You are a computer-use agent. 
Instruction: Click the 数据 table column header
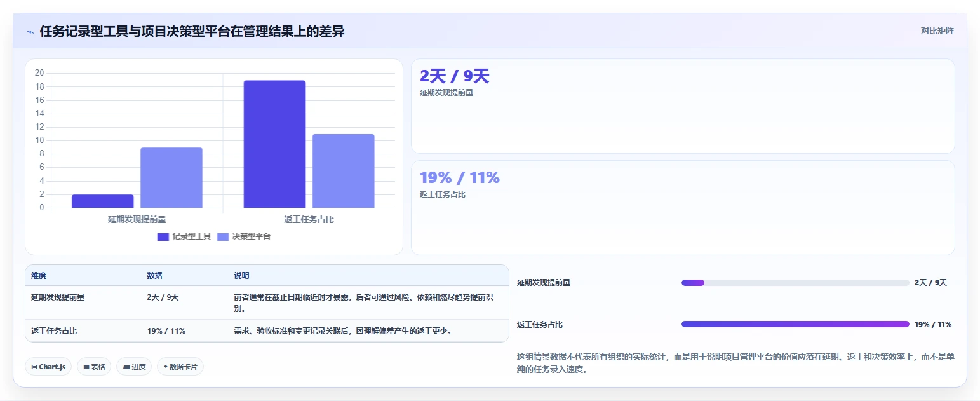155,276
